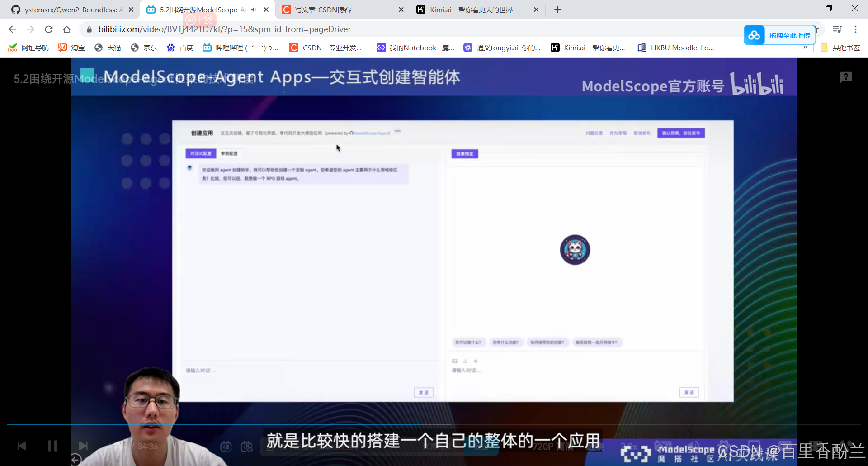Skip to the next video
Screen dimensions: 868x466
click(x=83, y=446)
